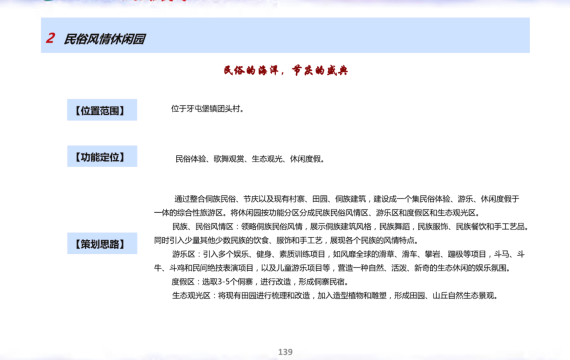Click the 【功能定位】 label box
Screen dimensions: 570x360
coord(102,156)
